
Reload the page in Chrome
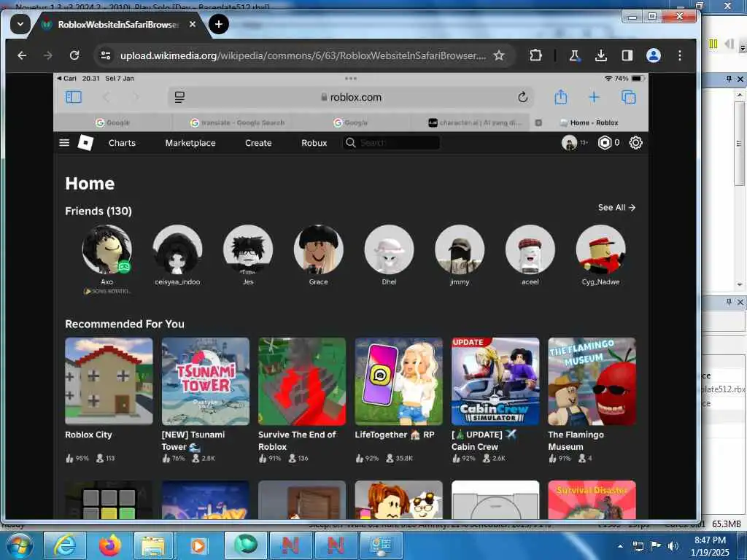[74, 55]
